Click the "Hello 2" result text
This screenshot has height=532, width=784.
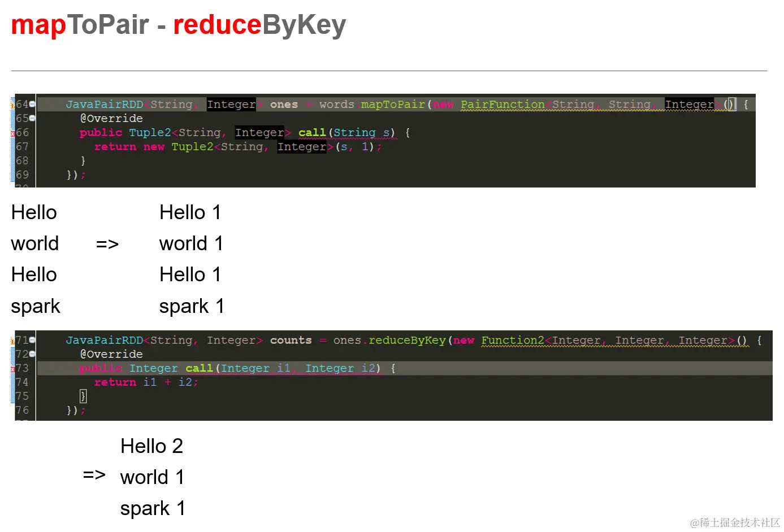[x=152, y=446]
